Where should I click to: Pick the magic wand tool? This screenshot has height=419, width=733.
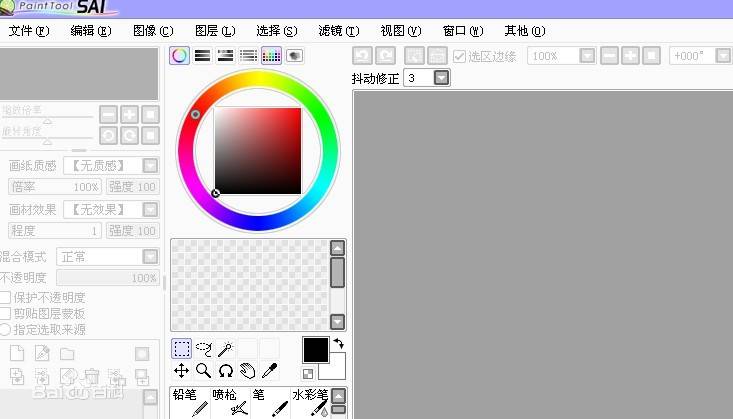click(x=226, y=349)
